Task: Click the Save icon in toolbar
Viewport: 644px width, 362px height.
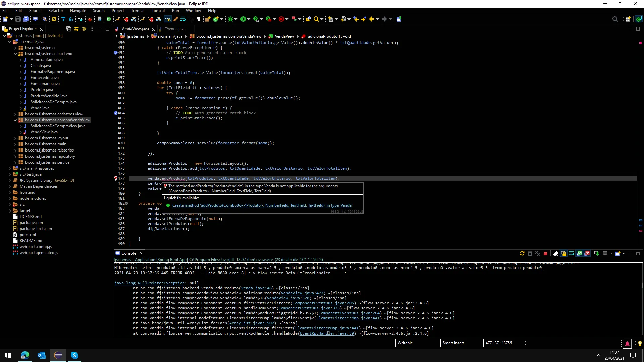Action: click(x=18, y=19)
